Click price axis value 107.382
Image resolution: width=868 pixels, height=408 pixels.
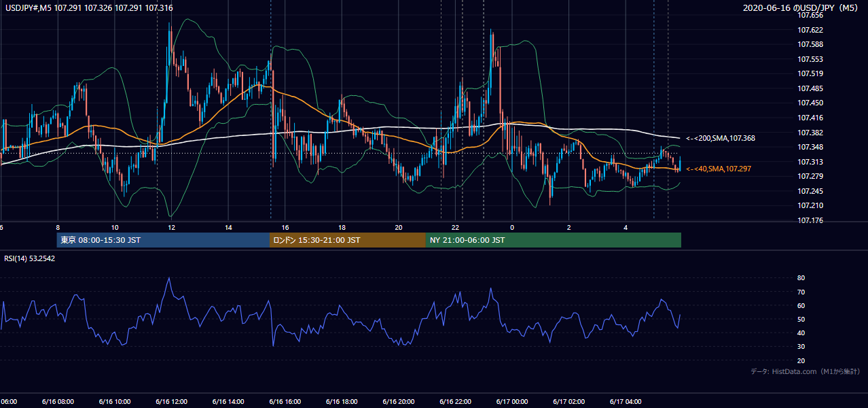coord(810,133)
